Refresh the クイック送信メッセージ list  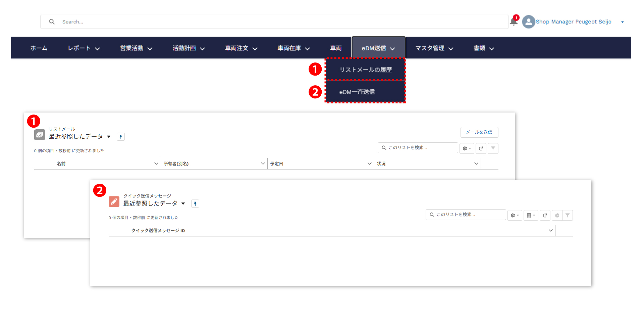point(545,215)
